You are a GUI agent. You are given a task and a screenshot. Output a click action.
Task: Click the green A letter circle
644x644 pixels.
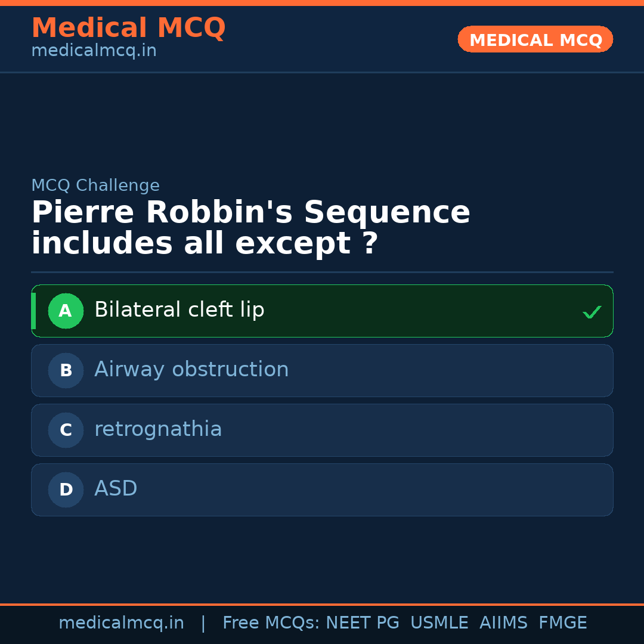[x=66, y=311]
